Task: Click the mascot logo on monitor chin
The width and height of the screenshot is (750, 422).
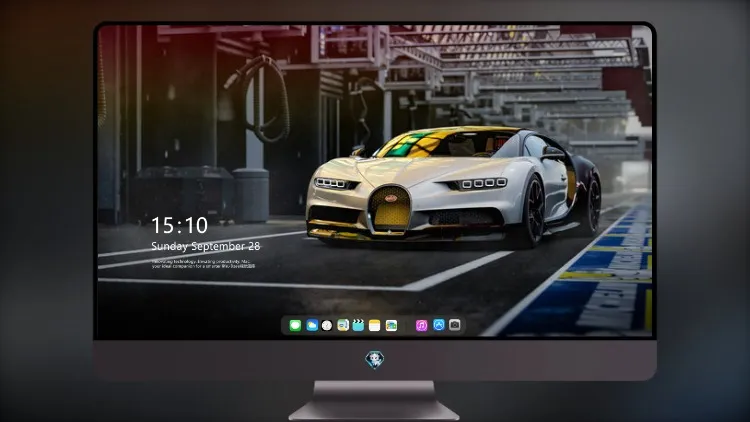Action: (x=375, y=360)
